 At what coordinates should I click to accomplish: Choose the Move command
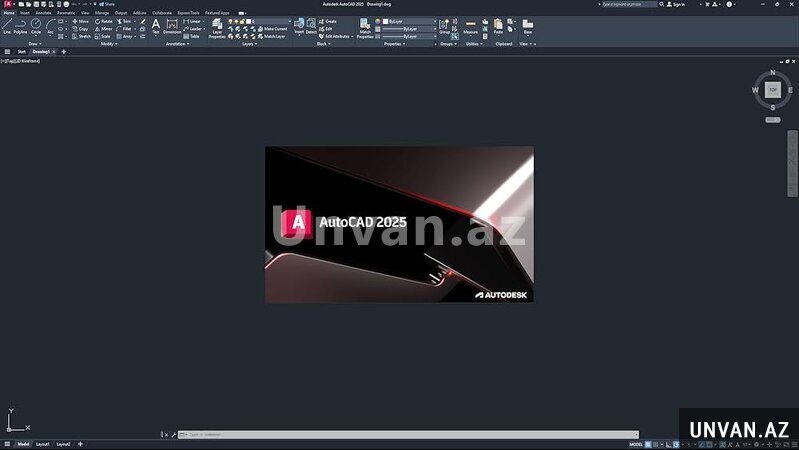(x=81, y=21)
